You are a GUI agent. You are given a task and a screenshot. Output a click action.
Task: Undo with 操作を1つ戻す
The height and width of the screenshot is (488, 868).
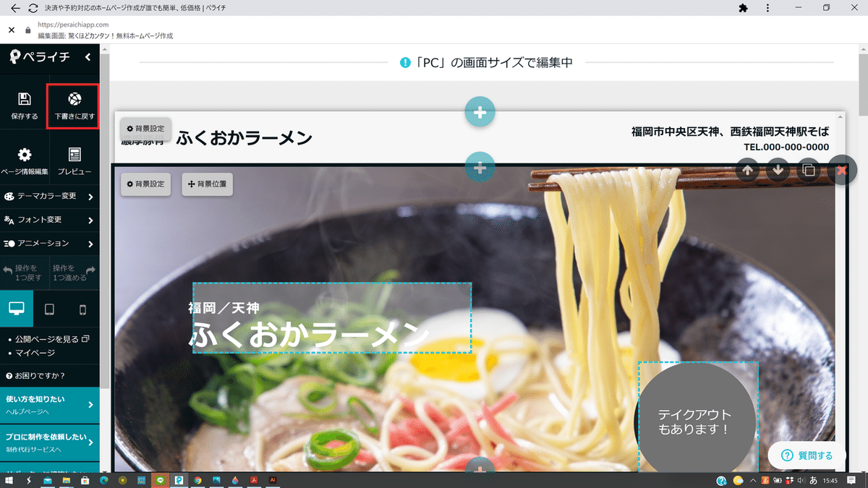click(x=25, y=273)
